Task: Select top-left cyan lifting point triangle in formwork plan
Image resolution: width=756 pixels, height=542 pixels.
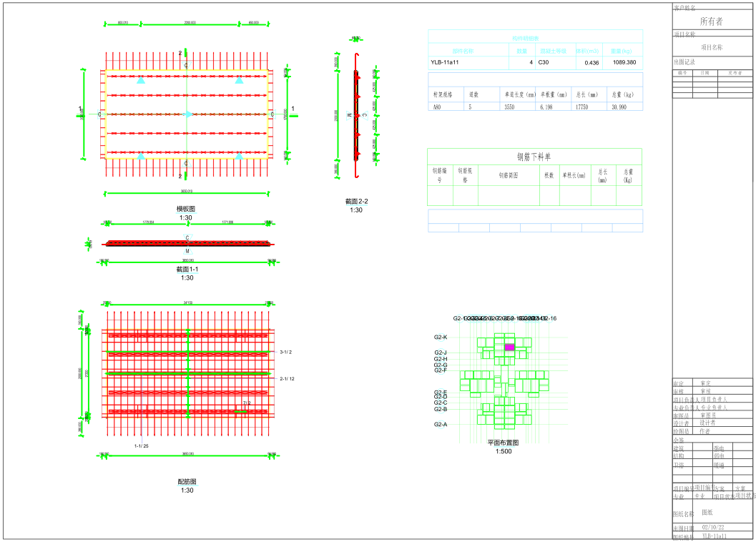Action: pyautogui.click(x=141, y=80)
